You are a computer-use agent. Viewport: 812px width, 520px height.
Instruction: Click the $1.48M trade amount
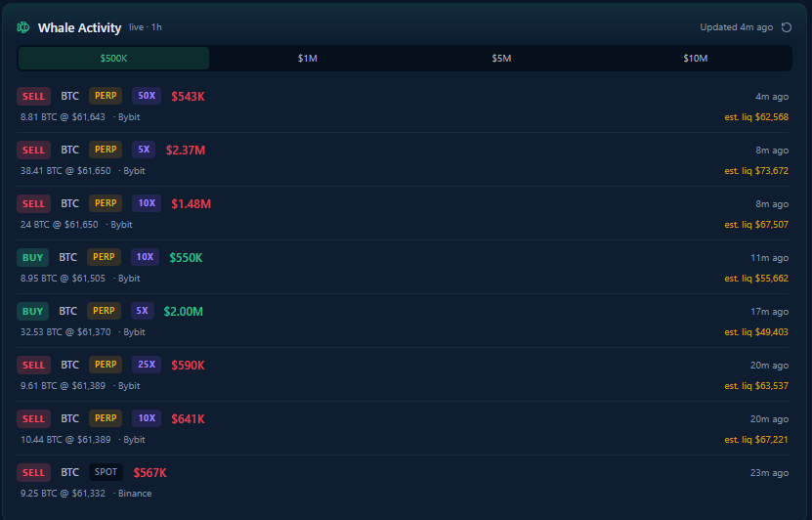tap(192, 204)
